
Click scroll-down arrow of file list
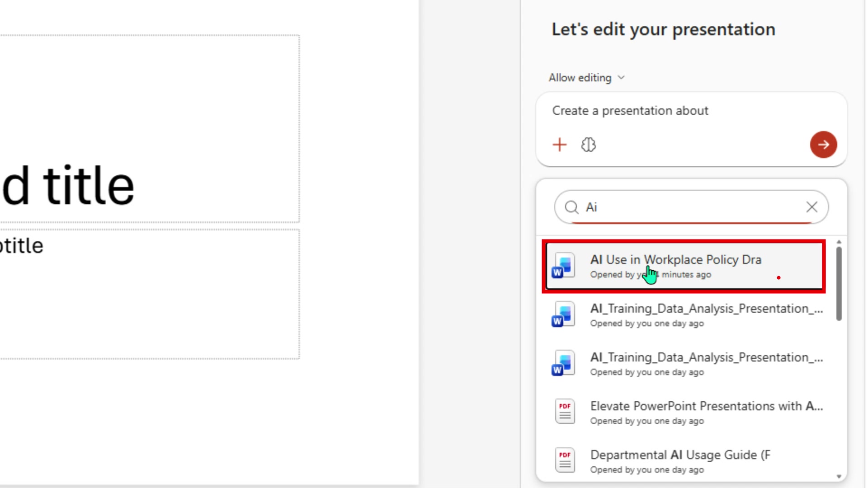click(x=839, y=476)
